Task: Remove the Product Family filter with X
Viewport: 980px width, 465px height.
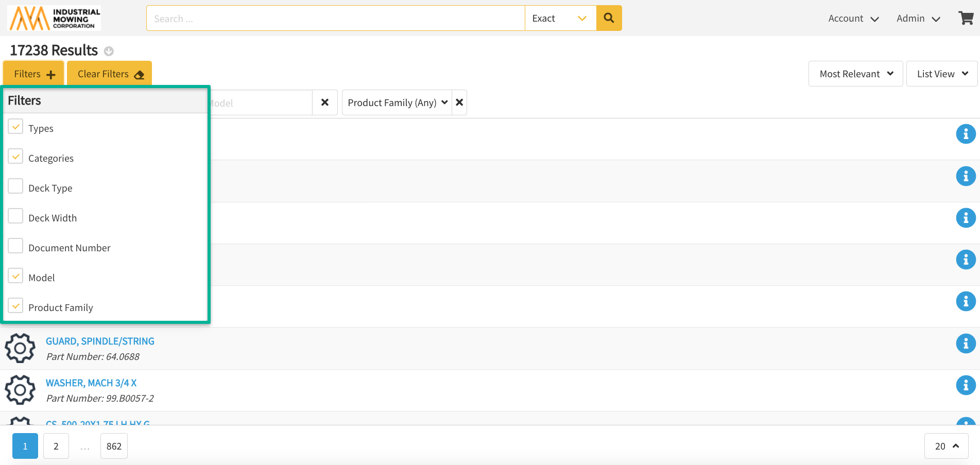Action: (459, 102)
